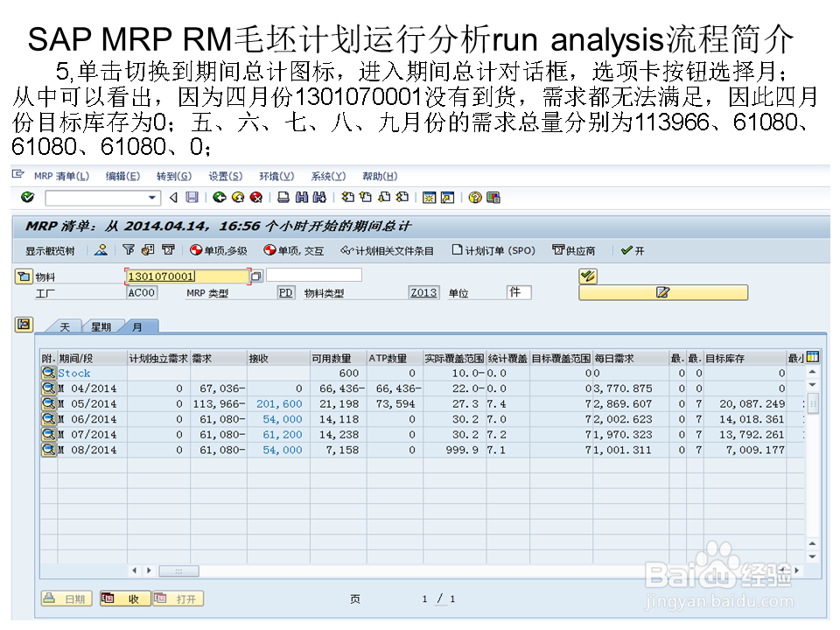Click the table vertical scrollbar up arrow

coord(812,372)
